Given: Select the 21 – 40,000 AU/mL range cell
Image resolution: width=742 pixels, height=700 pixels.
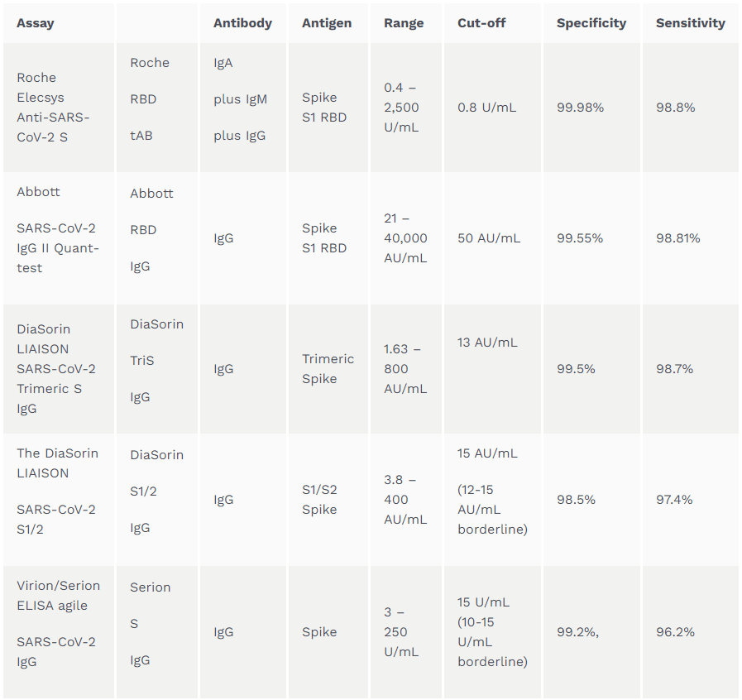Looking at the screenshot, I should [x=405, y=238].
